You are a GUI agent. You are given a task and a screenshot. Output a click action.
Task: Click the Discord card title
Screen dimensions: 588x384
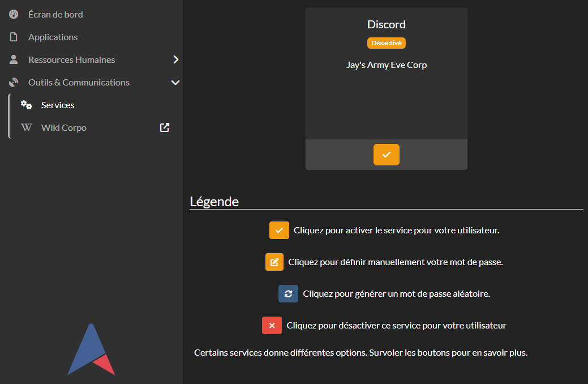[387, 24]
